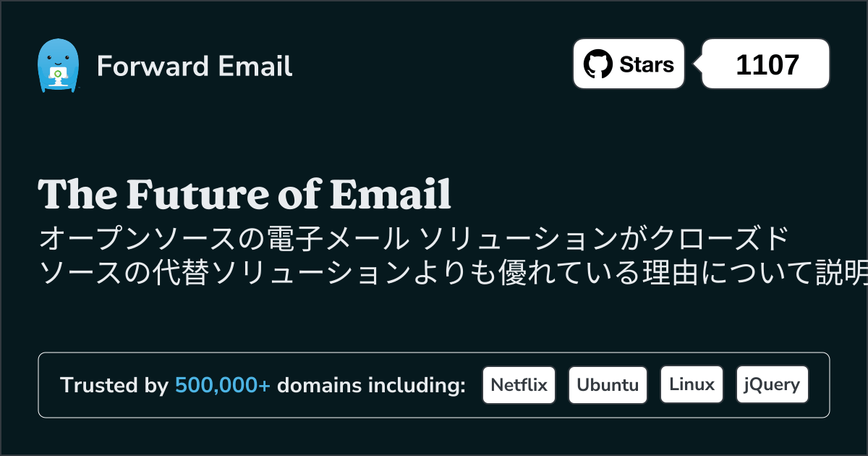Click the Stars label on GitHub button
The height and width of the screenshot is (456, 868).
[647, 64]
